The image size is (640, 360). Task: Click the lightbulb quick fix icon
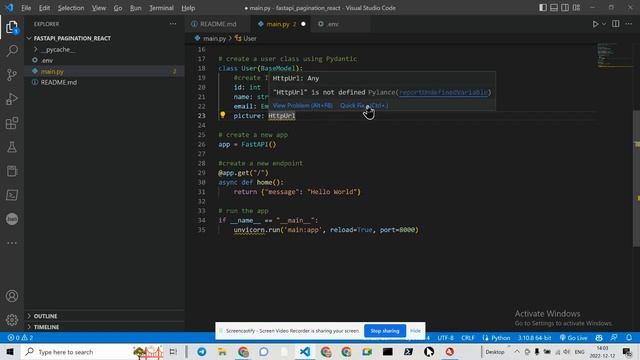[222, 115]
